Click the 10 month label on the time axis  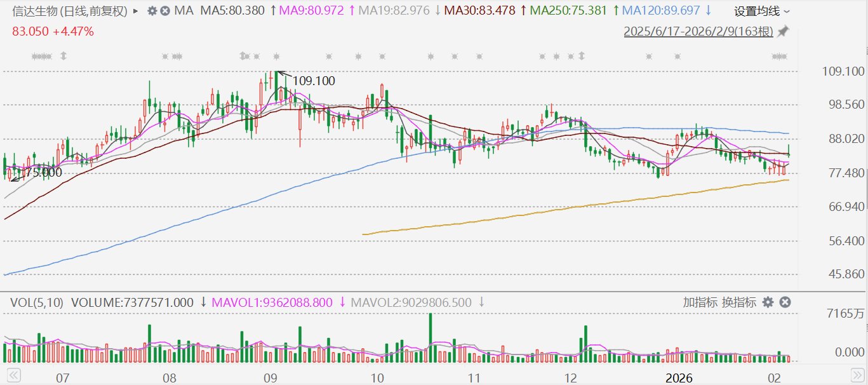pyautogui.click(x=377, y=379)
